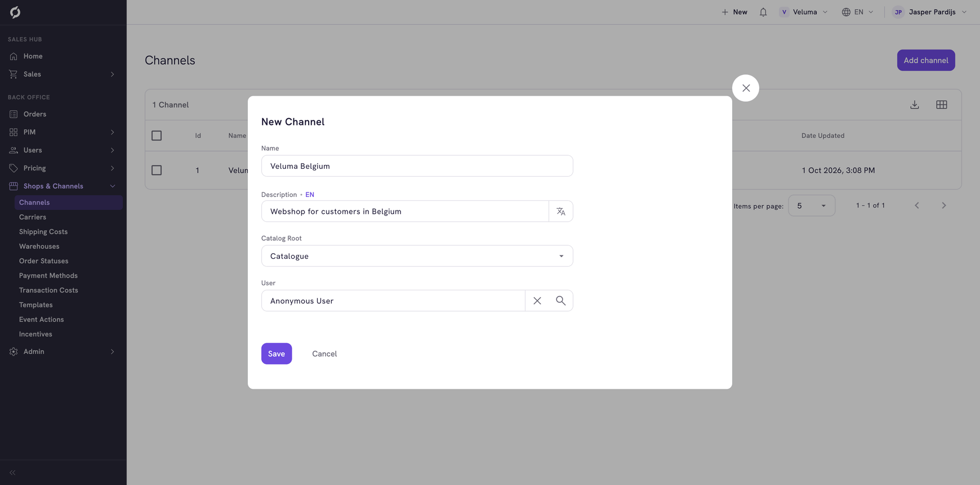
Task: Go to the next page arrow
Action: tap(944, 206)
